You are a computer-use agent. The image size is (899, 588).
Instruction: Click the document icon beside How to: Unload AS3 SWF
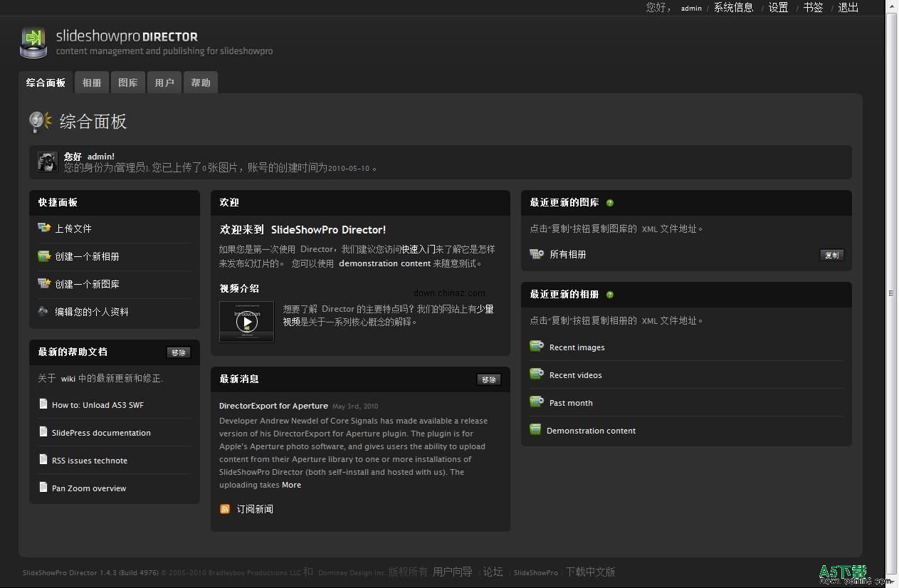[x=43, y=404]
